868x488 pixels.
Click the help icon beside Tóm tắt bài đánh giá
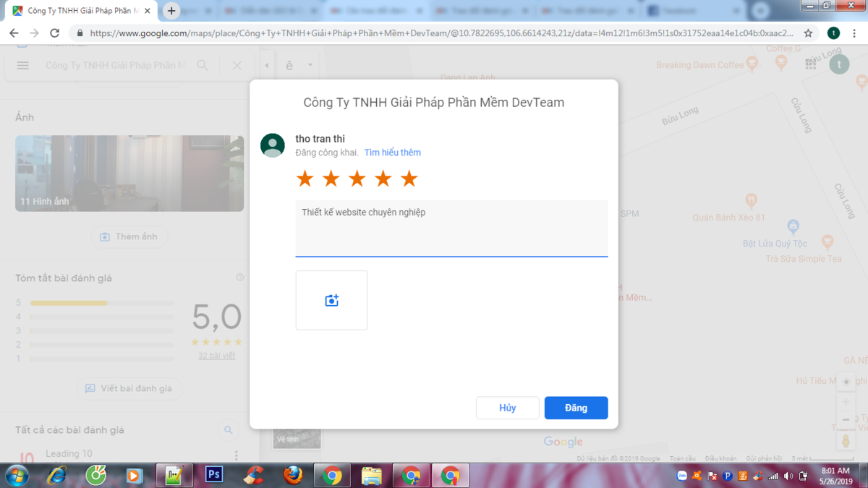click(240, 277)
